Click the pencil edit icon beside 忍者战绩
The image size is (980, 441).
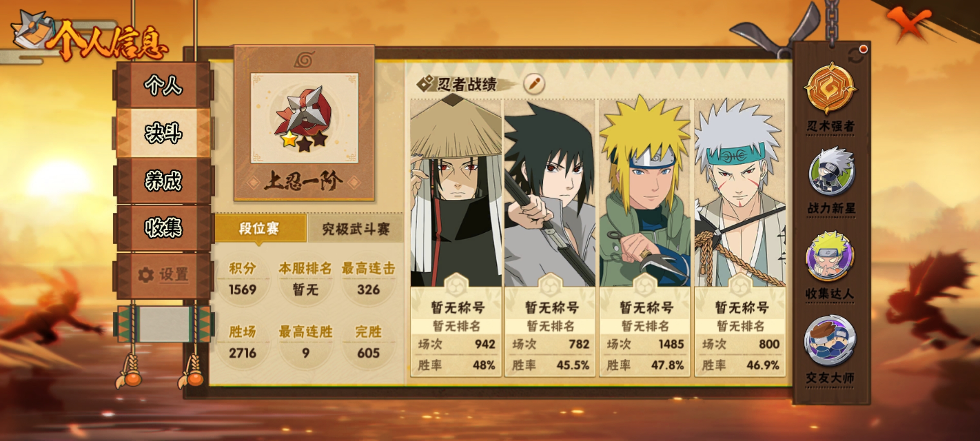point(534,84)
